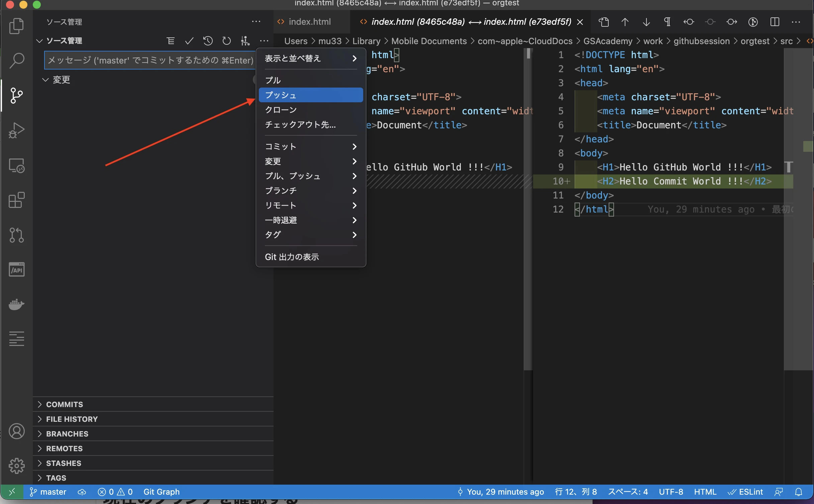Screen dimensions: 814x504
Task: Click the refresh icon in source control
Action: click(226, 41)
